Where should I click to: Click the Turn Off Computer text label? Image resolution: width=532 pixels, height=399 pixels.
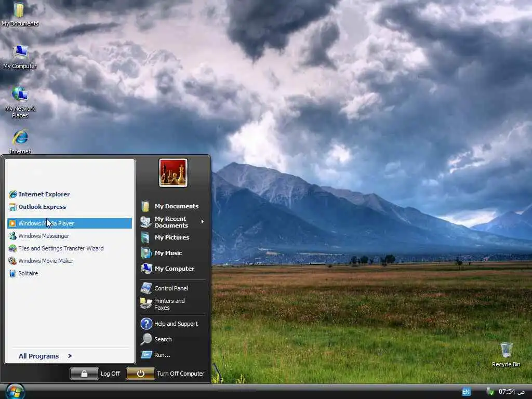180,374
